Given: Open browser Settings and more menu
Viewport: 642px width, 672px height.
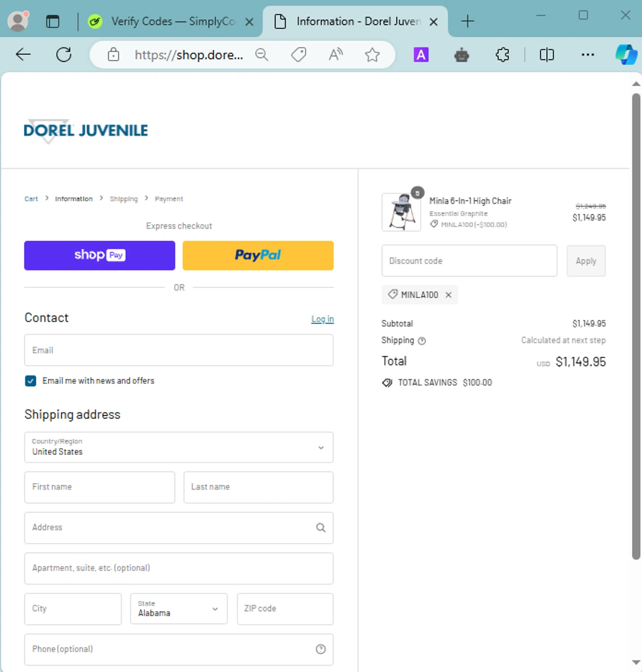Looking at the screenshot, I should [587, 55].
